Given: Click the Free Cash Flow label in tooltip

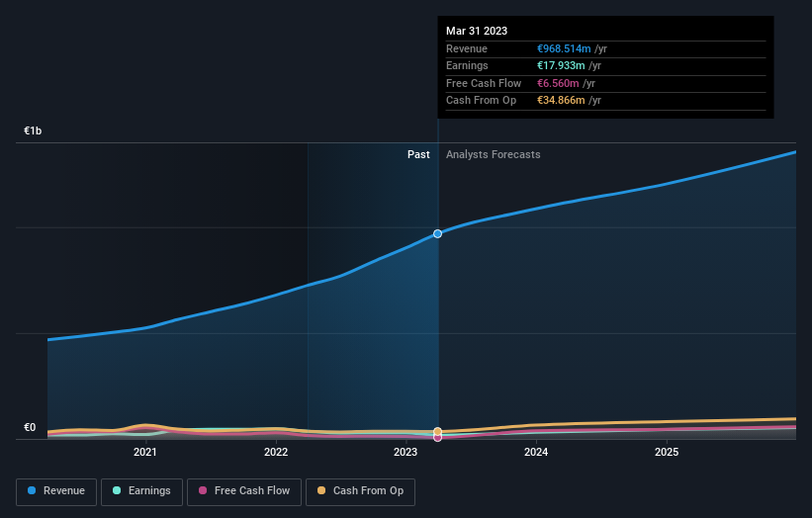Looking at the screenshot, I should [484, 83].
